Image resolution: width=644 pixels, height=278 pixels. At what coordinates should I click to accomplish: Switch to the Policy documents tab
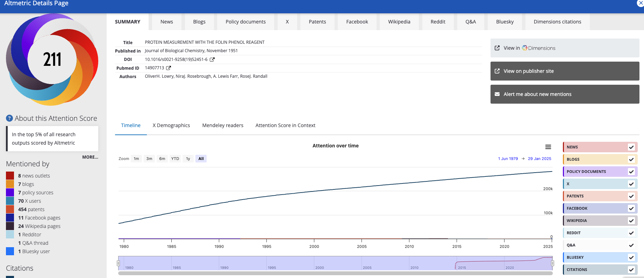coord(245,22)
